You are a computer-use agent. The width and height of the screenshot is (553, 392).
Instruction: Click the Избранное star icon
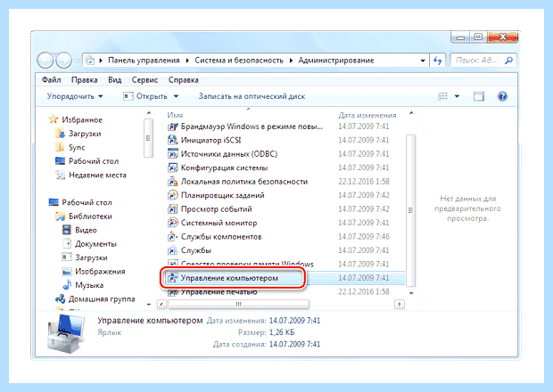click(54, 119)
